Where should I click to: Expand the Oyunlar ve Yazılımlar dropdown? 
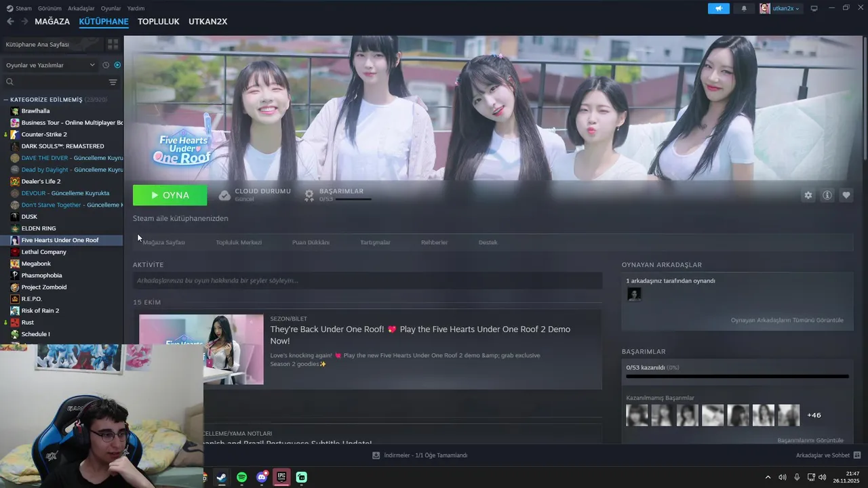point(50,65)
